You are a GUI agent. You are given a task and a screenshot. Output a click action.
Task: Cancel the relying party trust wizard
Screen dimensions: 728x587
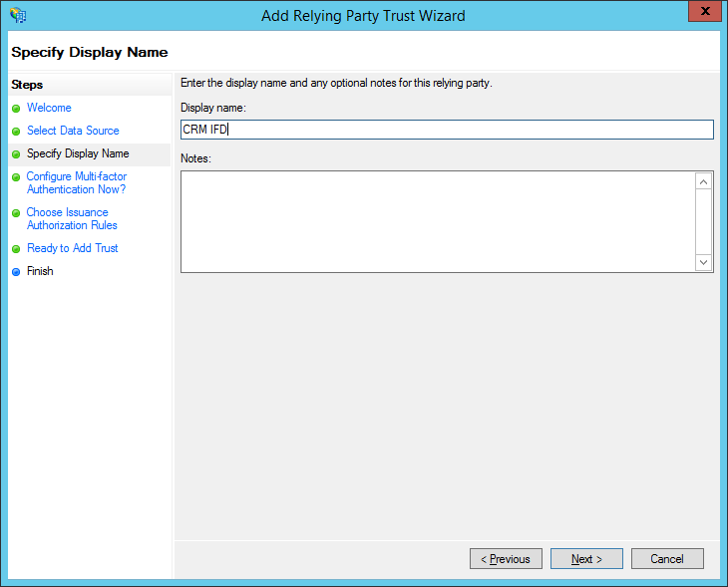tap(667, 559)
